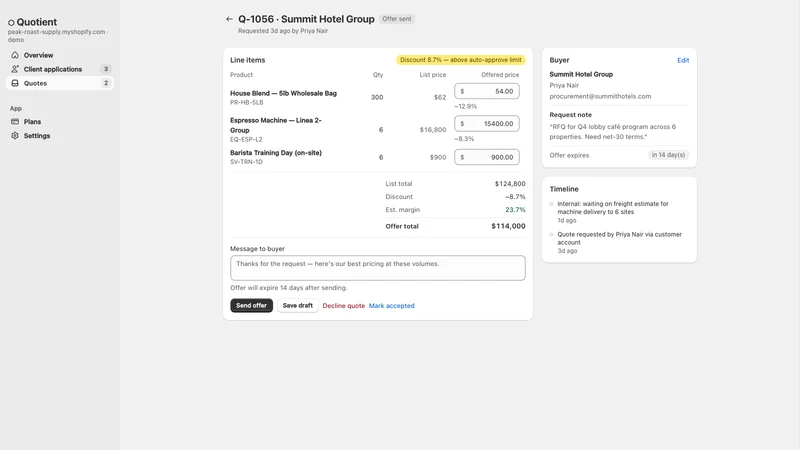Screen dimensions: 800x450
Task: Click the $62 list price
Action: coord(440,97)
